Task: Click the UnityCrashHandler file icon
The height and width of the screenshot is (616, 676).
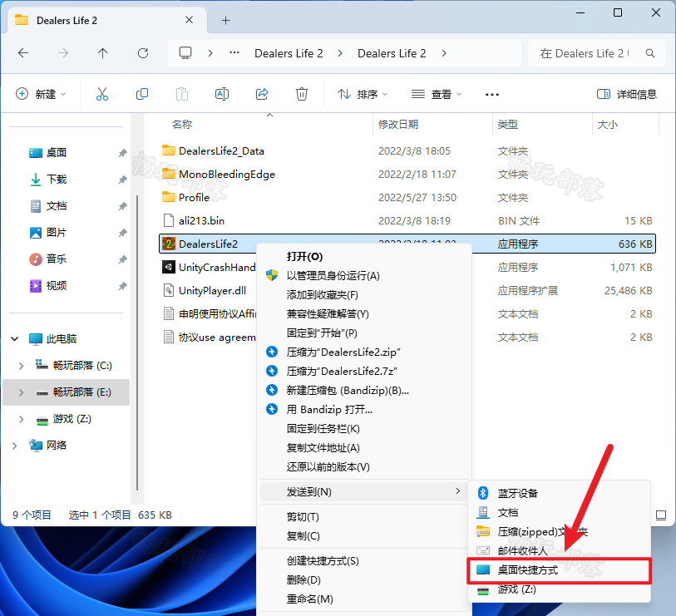Action: pos(168,267)
